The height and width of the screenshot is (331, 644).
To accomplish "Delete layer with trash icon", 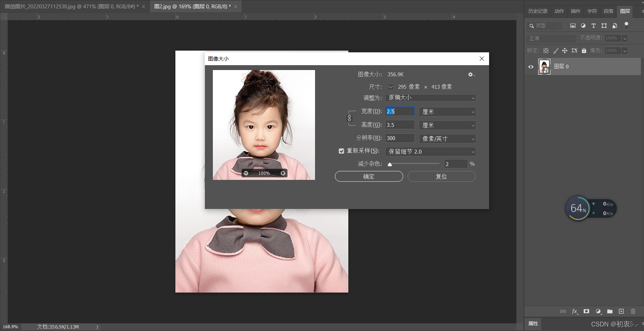I will pos(633,311).
